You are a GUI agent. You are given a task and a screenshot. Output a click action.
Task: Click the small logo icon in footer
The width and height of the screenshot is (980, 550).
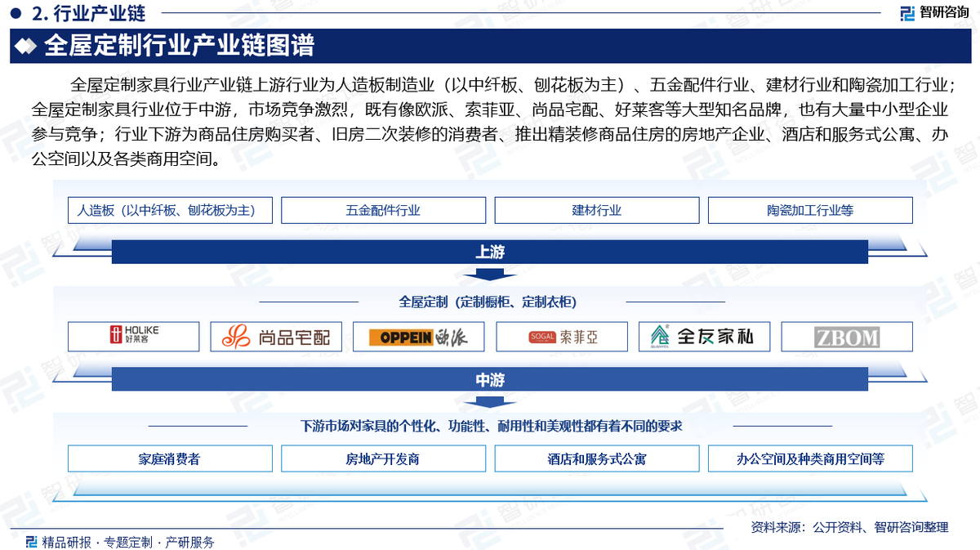32,542
